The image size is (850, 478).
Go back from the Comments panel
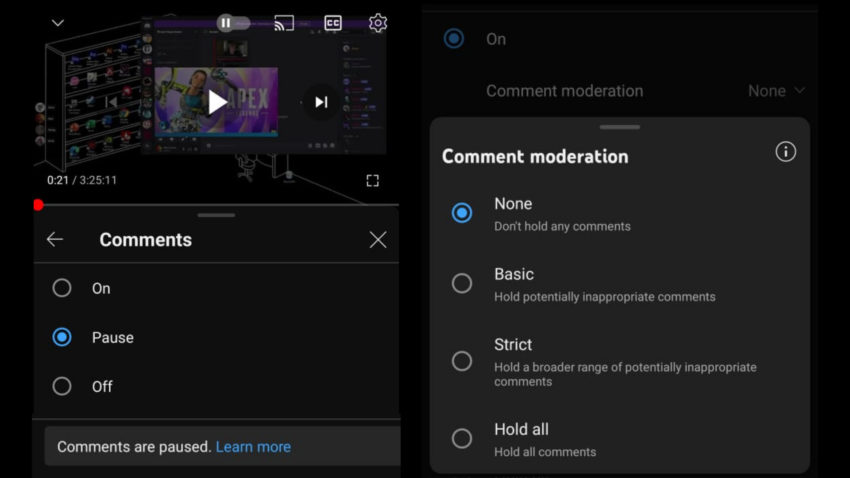pyautogui.click(x=55, y=239)
